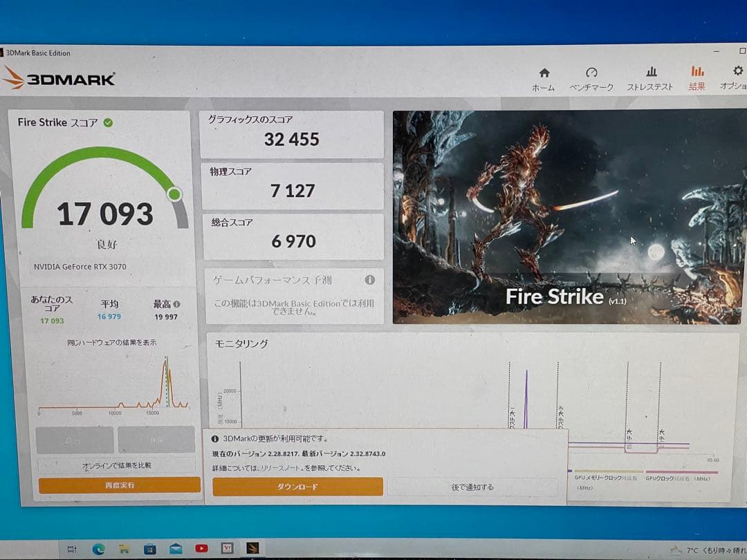Select the ベンチマーク gauge icon
Viewport: 747px width, 560px height.
[x=591, y=72]
